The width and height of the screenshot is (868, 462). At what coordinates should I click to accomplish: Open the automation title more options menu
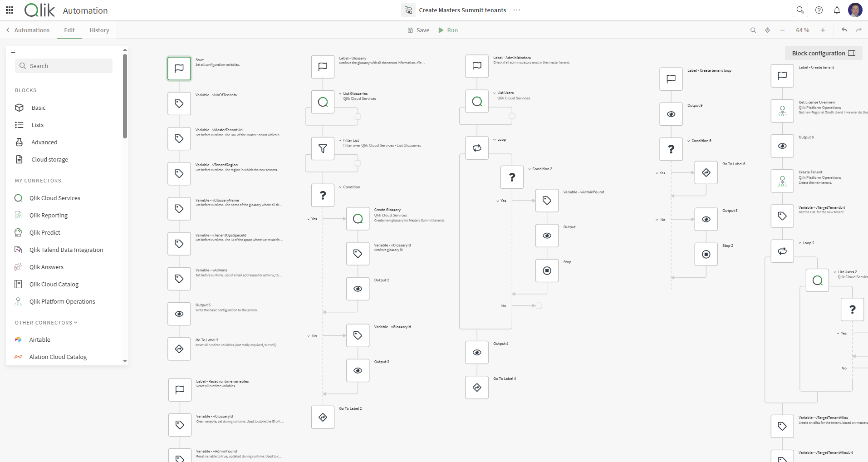pyautogui.click(x=517, y=10)
